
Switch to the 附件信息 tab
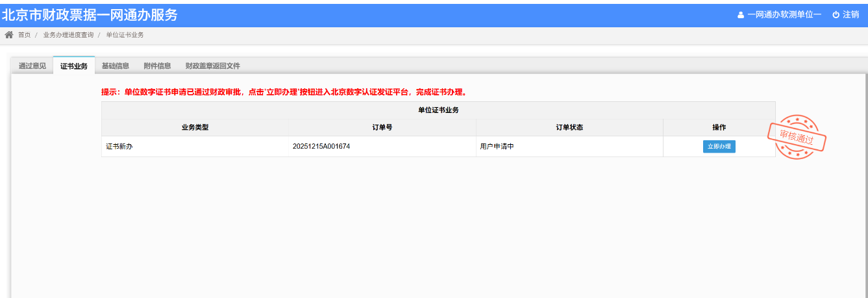[x=157, y=66]
